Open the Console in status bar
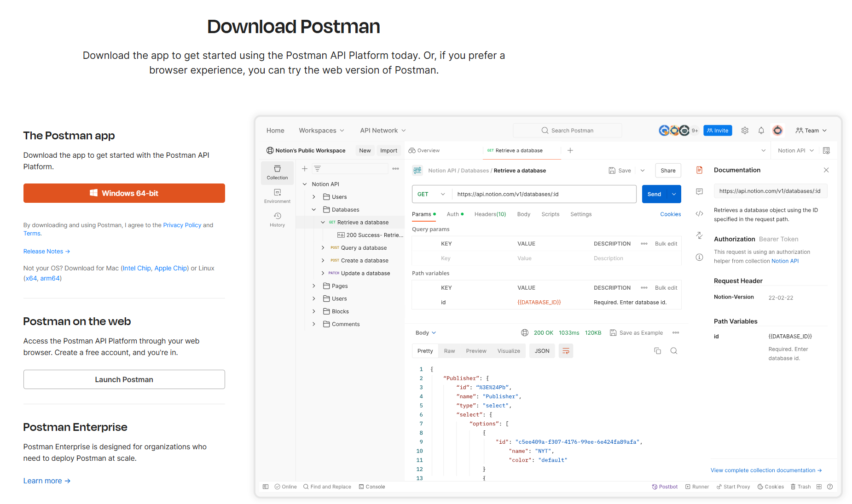The image size is (852, 504). 372,487
